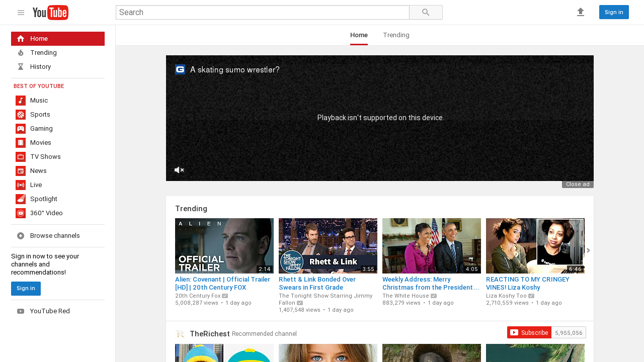Click the Search input field

point(262,13)
